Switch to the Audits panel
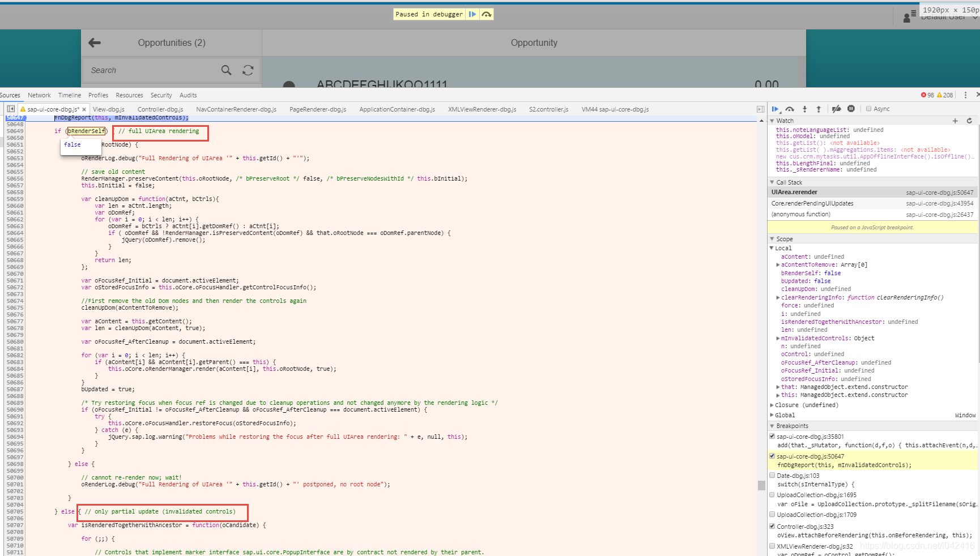Viewport: 980px width, 556px height. coord(188,95)
